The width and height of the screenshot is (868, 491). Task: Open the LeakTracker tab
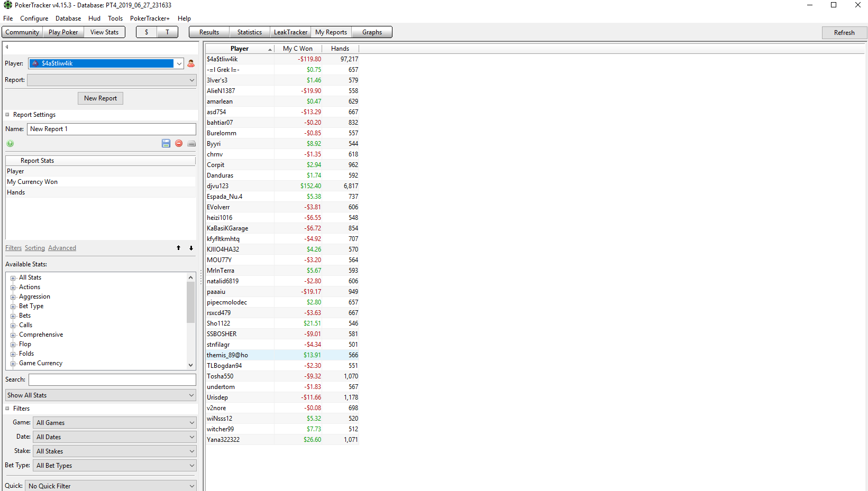[290, 32]
